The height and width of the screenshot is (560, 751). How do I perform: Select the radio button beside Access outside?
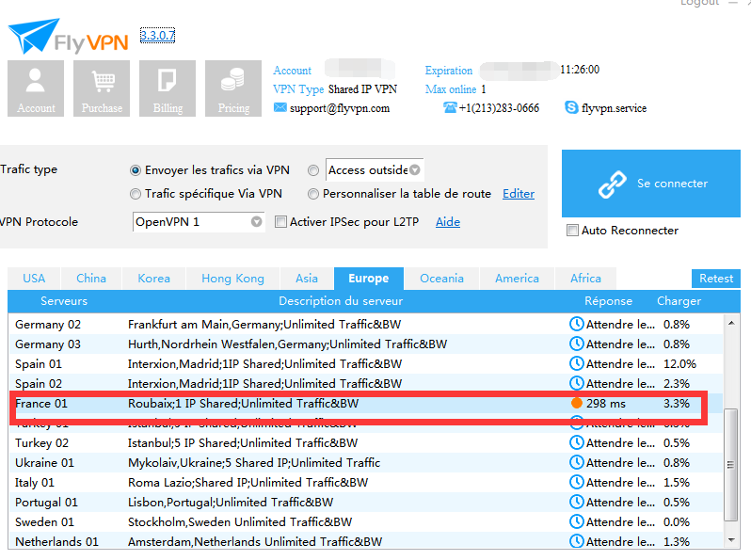tap(313, 170)
